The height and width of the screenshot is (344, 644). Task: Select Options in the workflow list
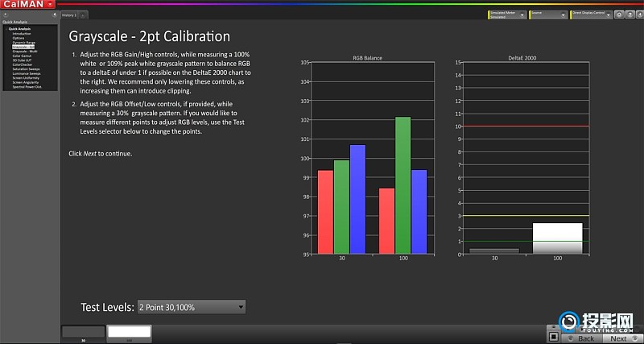[x=19, y=38]
